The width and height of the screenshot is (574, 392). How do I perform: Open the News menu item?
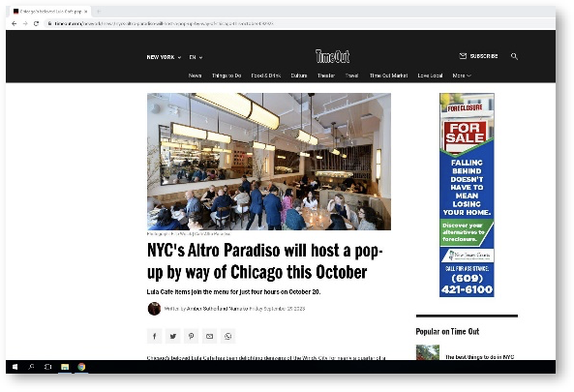coord(195,75)
